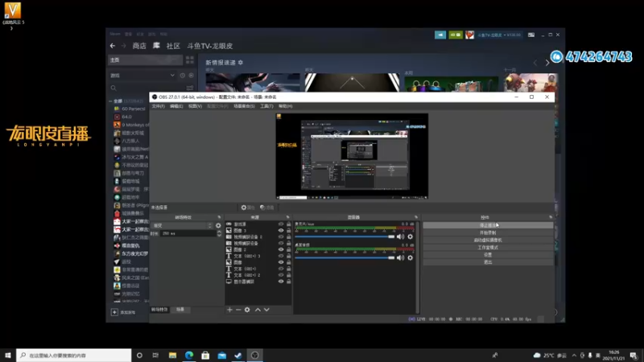The width and height of the screenshot is (644, 362).
Task: Open OBS 帮助(H) menu
Action: point(286,106)
